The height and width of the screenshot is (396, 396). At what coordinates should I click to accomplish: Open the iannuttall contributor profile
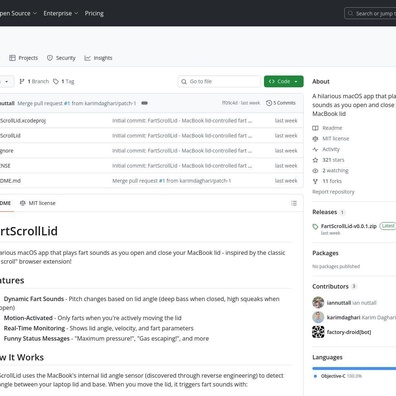[339, 303]
